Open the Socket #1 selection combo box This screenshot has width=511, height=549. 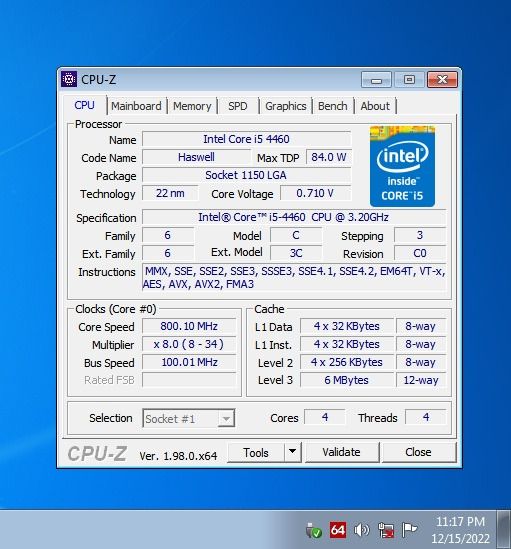point(188,418)
